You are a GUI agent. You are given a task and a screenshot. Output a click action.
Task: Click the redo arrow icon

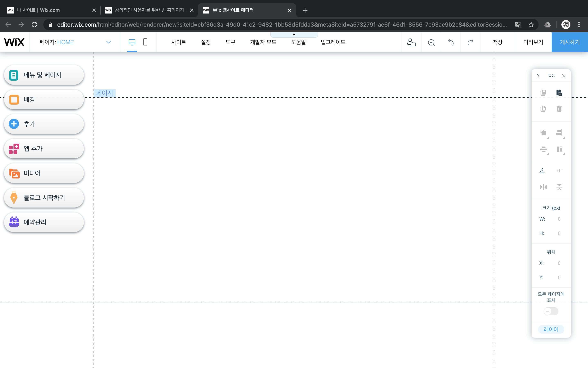pos(470,42)
